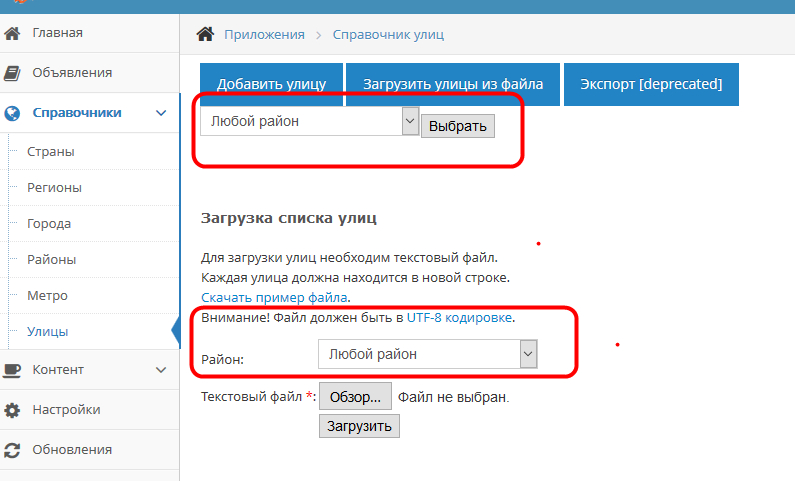Follow the UTF-8 кодировке link
Image resolution: width=795 pixels, height=481 pixels.
tap(459, 318)
